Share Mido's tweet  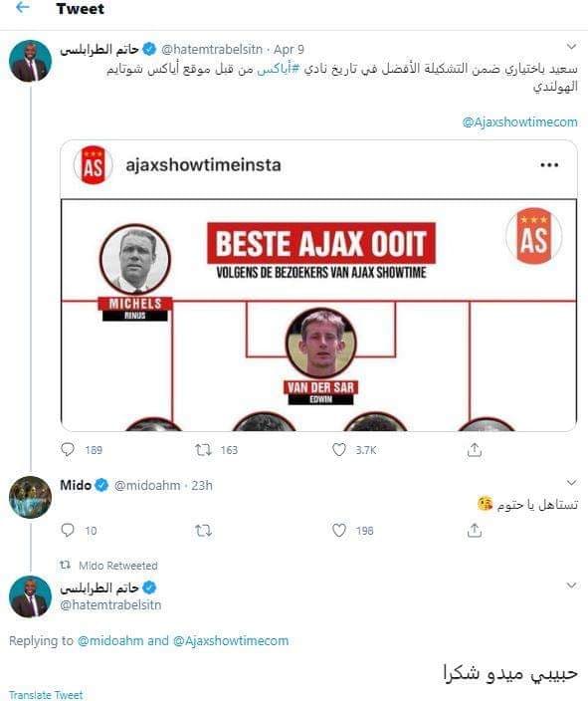(474, 530)
